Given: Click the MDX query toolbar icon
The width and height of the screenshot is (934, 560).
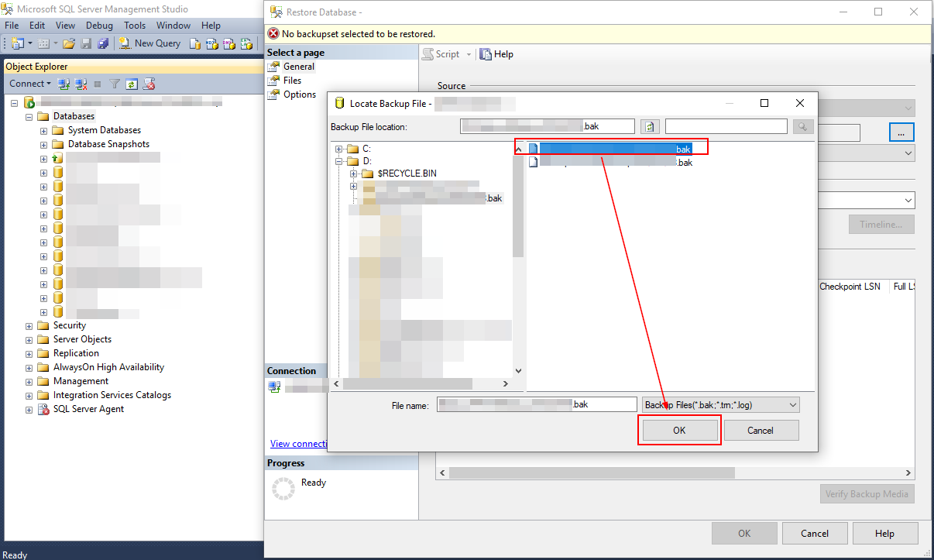Looking at the screenshot, I should (x=213, y=43).
